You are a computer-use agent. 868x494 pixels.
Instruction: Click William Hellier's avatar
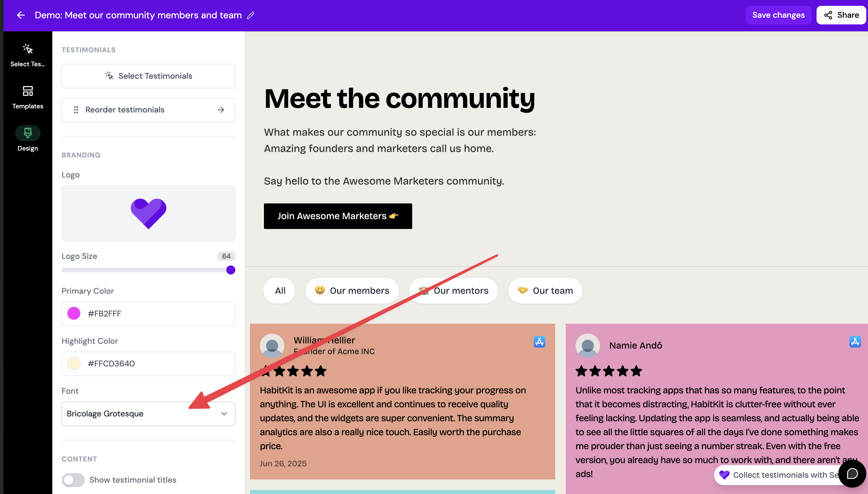272,346
